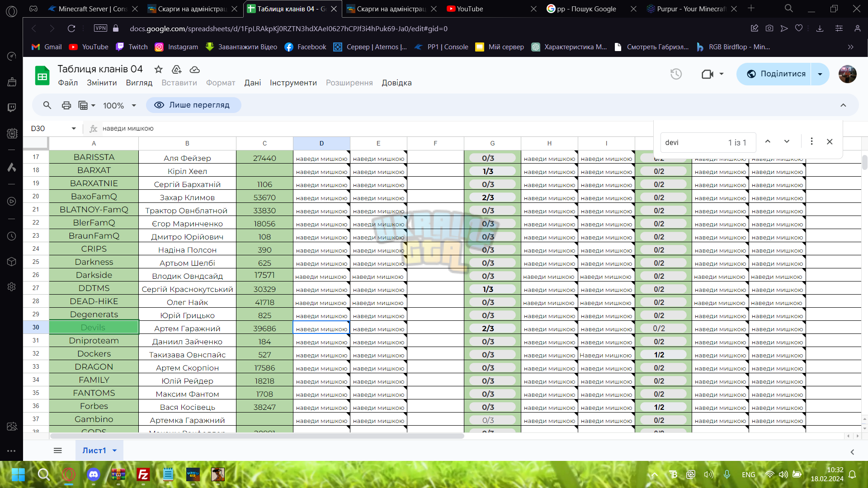Close the find box
868x488 pixels.
click(x=830, y=141)
